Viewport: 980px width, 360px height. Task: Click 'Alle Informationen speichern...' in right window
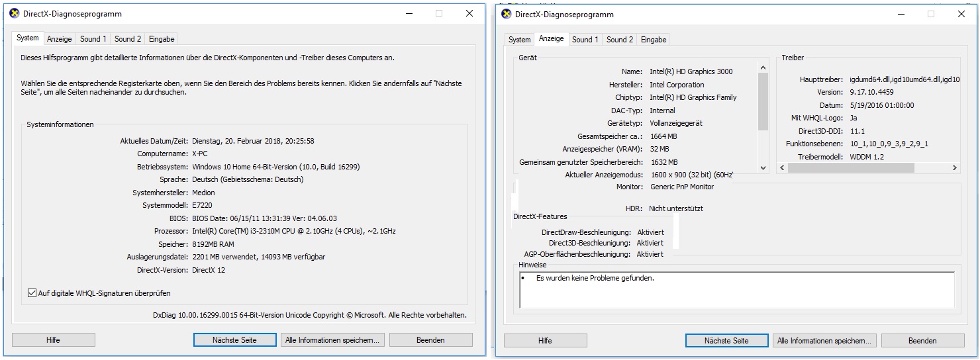click(824, 340)
